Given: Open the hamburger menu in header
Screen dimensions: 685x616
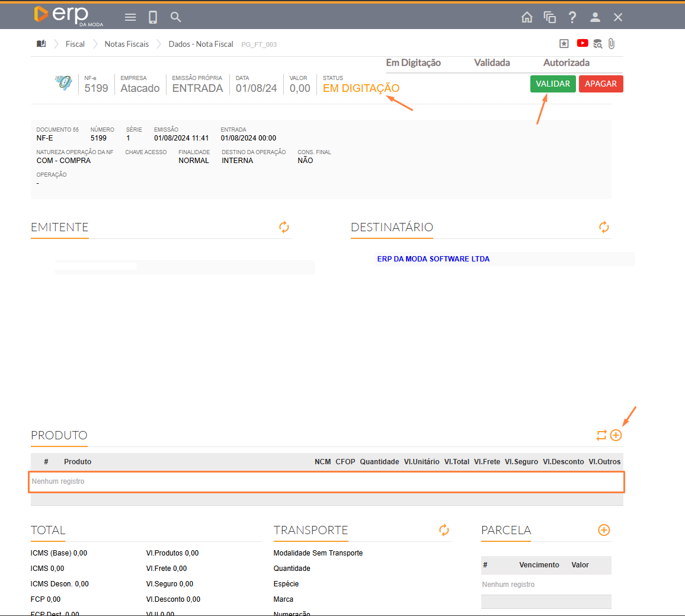Looking at the screenshot, I should click(x=130, y=17).
